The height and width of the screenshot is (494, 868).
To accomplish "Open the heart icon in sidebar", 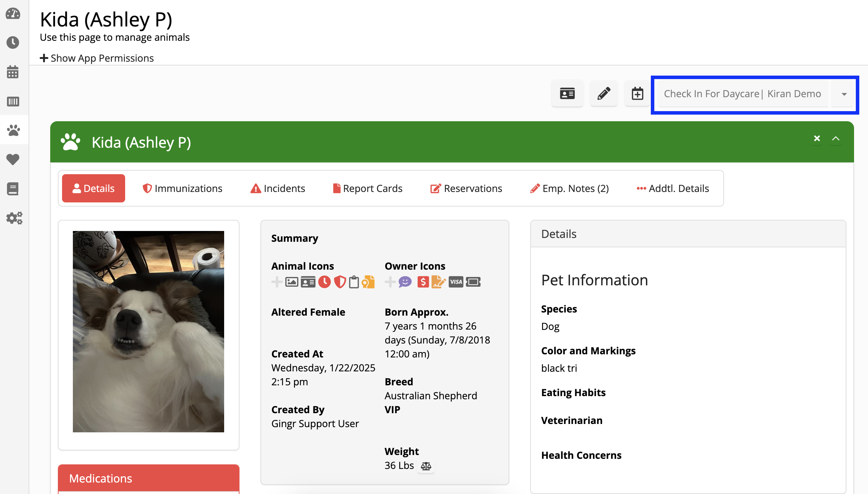I will [x=13, y=159].
